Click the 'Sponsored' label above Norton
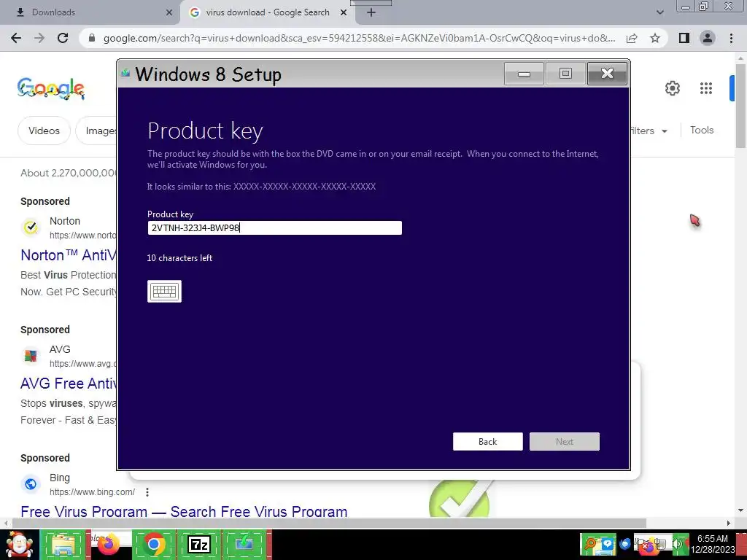Screen dimensions: 747x560 45,201
